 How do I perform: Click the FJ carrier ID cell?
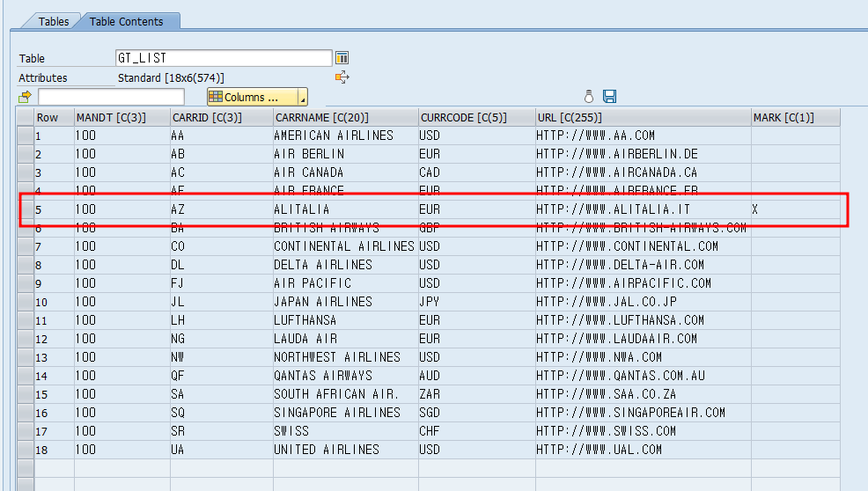click(x=222, y=283)
